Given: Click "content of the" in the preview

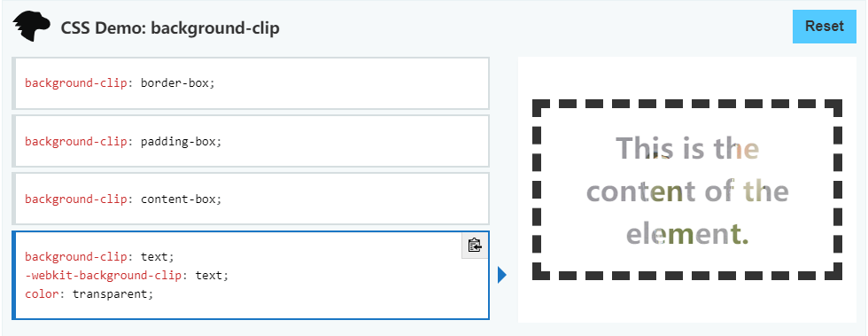Looking at the screenshot, I should click(x=687, y=191).
